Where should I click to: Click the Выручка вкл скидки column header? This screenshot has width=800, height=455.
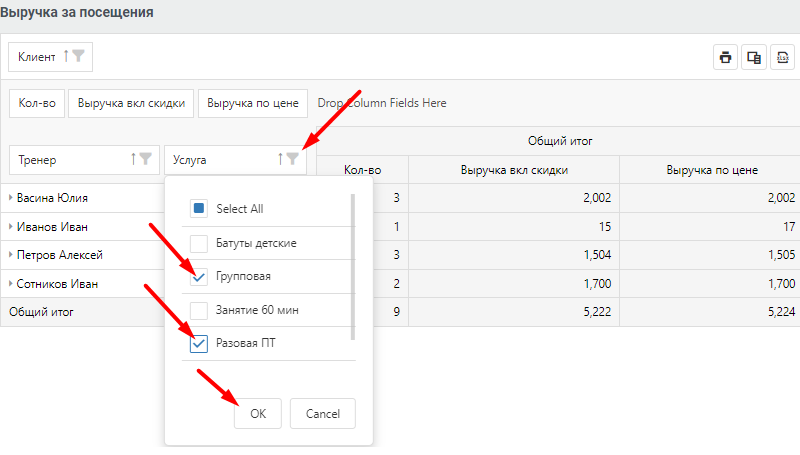514,170
